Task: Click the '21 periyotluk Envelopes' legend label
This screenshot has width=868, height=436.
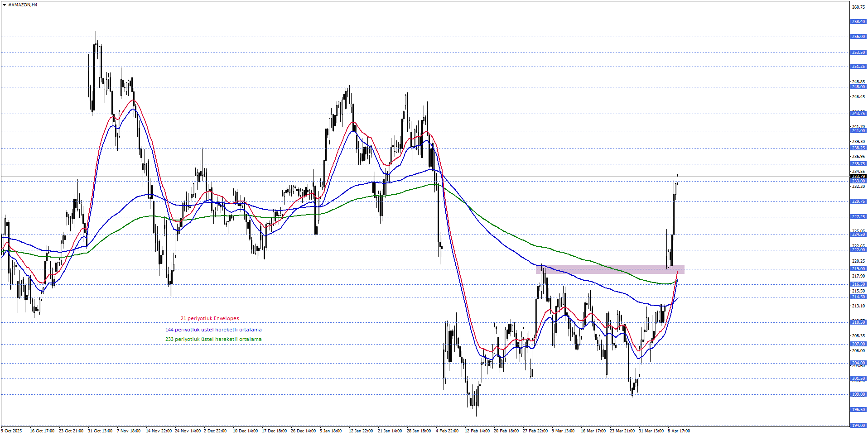Action: tap(210, 319)
